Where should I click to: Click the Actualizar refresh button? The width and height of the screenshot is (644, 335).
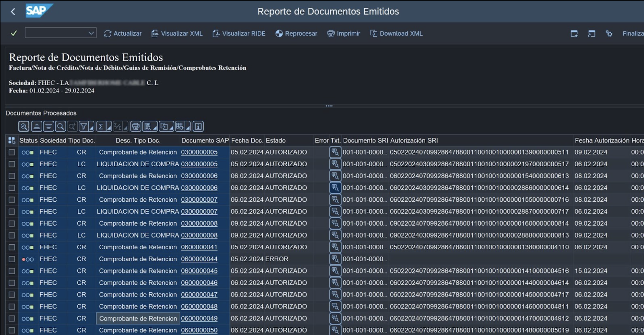point(123,33)
